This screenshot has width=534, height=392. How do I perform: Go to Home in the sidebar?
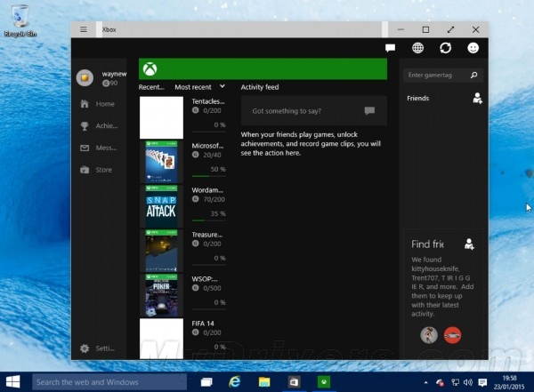pyautogui.click(x=85, y=104)
